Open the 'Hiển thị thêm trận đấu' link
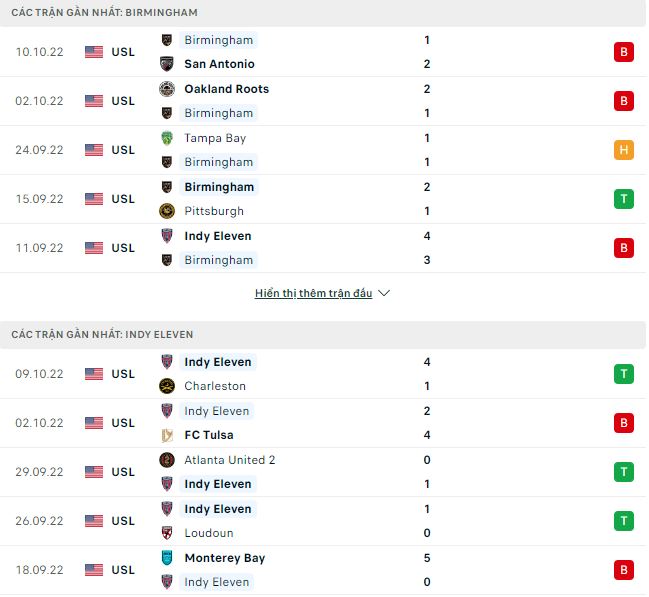 [313, 293]
